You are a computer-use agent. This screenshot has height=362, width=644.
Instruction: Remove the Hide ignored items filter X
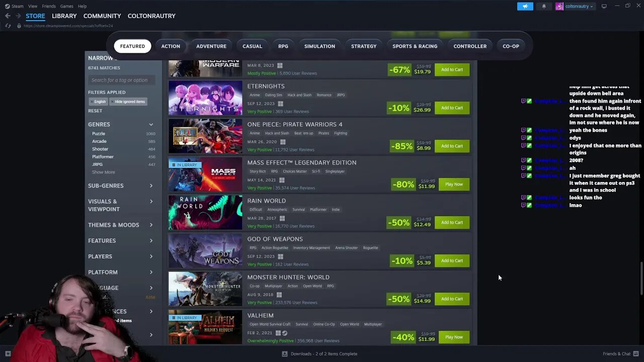click(112, 102)
